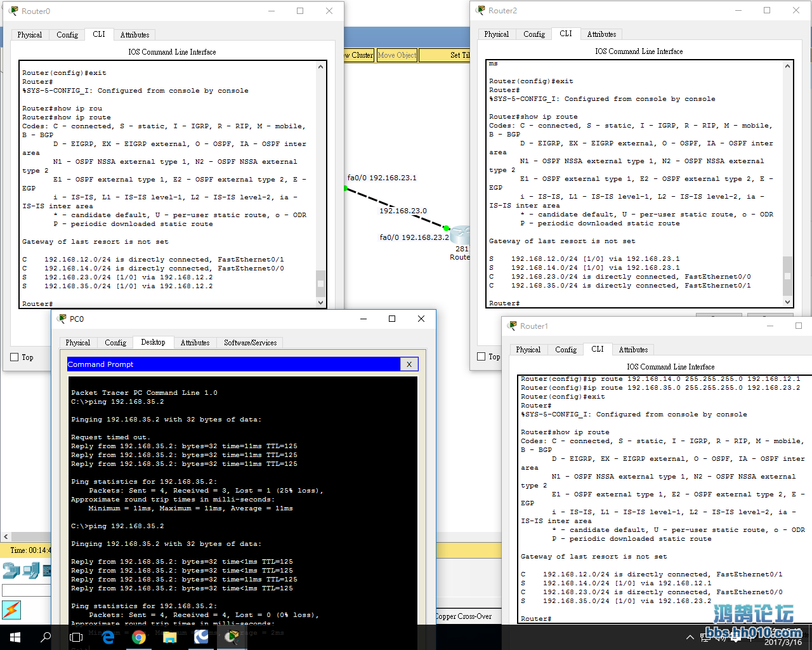812x650 pixels.
Task: Open Task View on taskbar
Action: pos(76,637)
